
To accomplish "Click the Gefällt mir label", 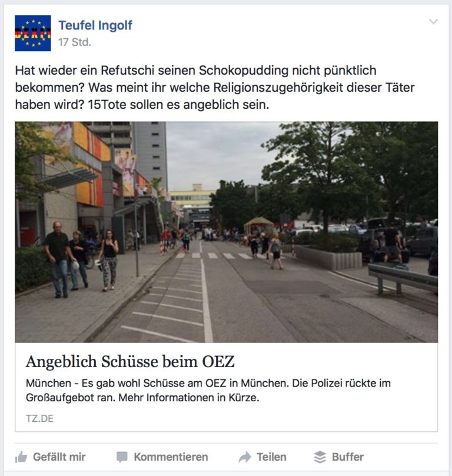I will (59, 457).
